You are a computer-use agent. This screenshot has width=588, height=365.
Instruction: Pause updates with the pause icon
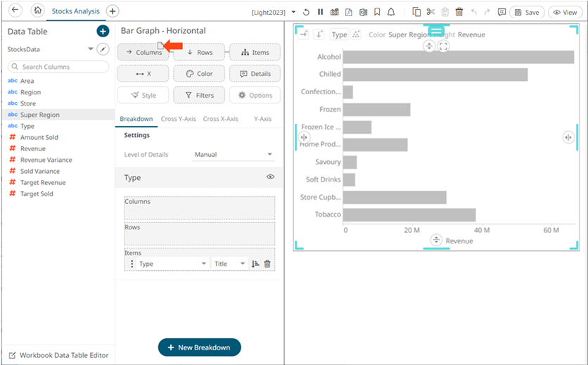321,12
